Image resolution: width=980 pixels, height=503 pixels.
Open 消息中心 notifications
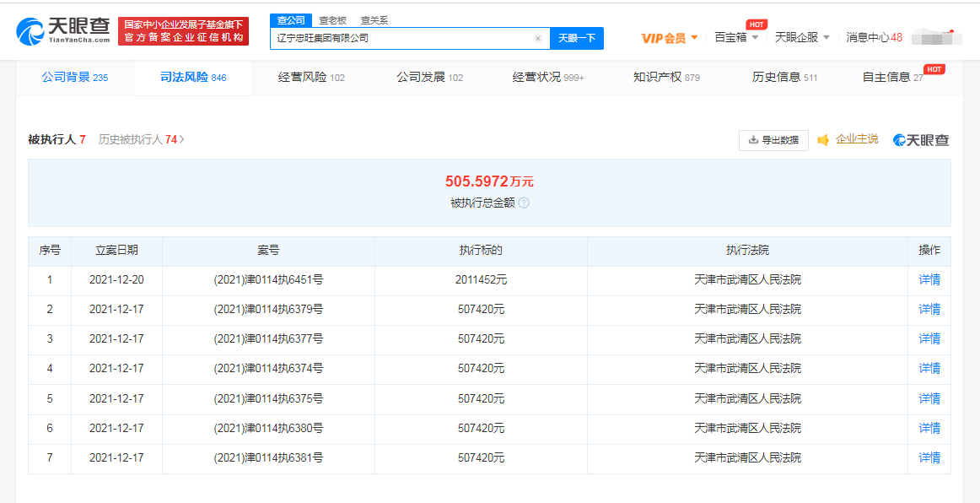[874, 37]
